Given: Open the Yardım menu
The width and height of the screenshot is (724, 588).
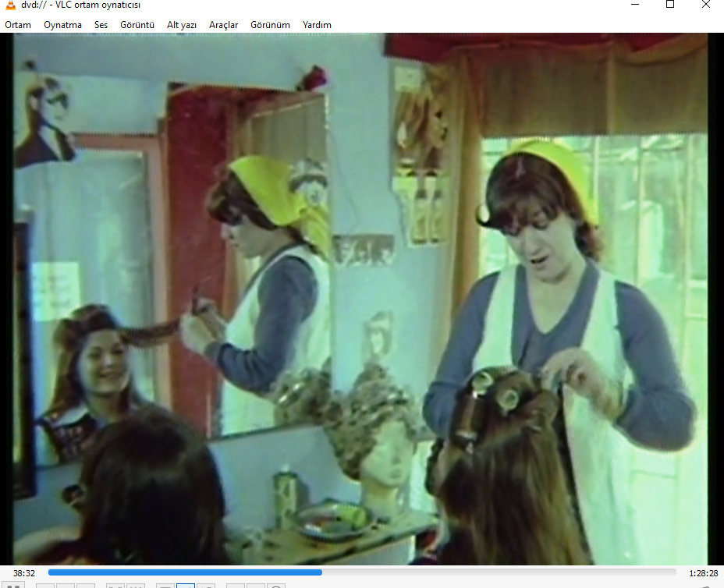Looking at the screenshot, I should click(x=317, y=25).
